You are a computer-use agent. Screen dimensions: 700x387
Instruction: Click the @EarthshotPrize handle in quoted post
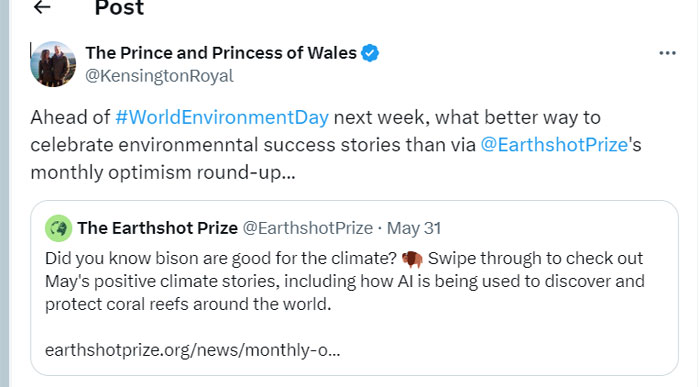(308, 228)
